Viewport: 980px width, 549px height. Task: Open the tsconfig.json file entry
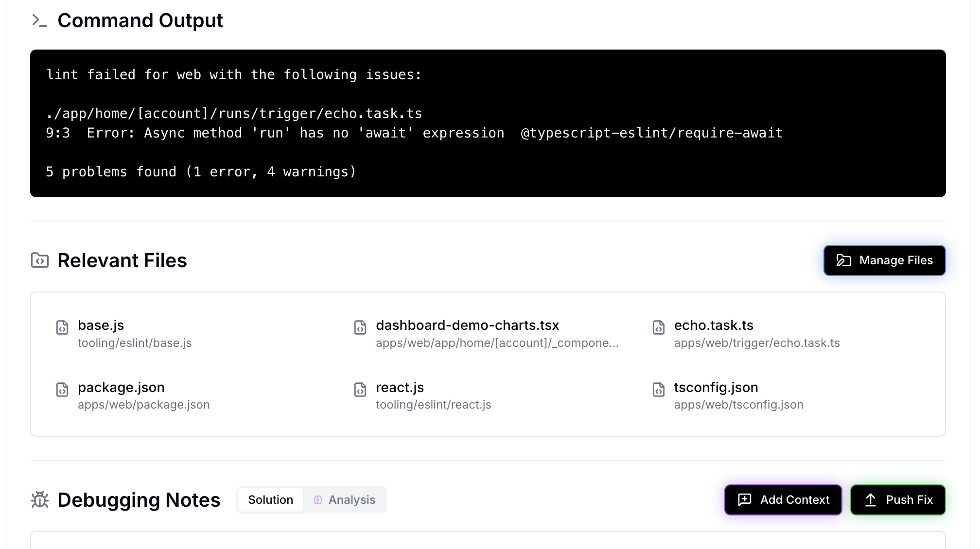(728, 395)
